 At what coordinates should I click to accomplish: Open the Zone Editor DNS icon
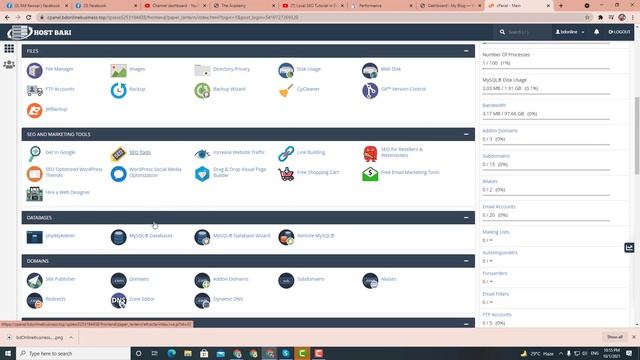click(118, 300)
